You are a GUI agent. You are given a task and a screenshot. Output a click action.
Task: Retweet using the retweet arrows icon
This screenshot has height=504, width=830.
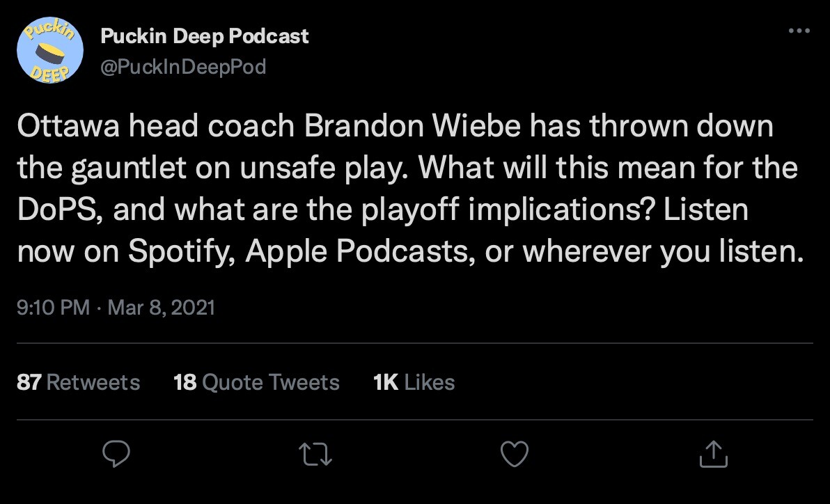(315, 455)
